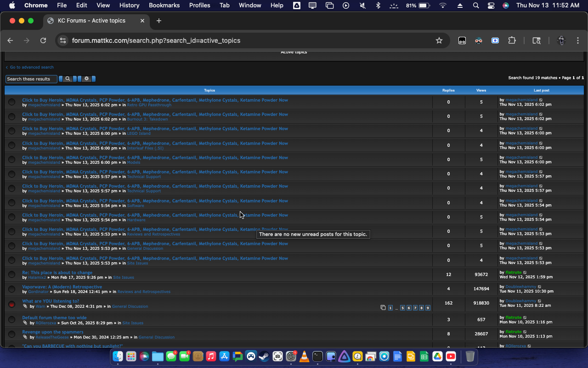Open search options with the gear icon

pyautogui.click(x=87, y=79)
